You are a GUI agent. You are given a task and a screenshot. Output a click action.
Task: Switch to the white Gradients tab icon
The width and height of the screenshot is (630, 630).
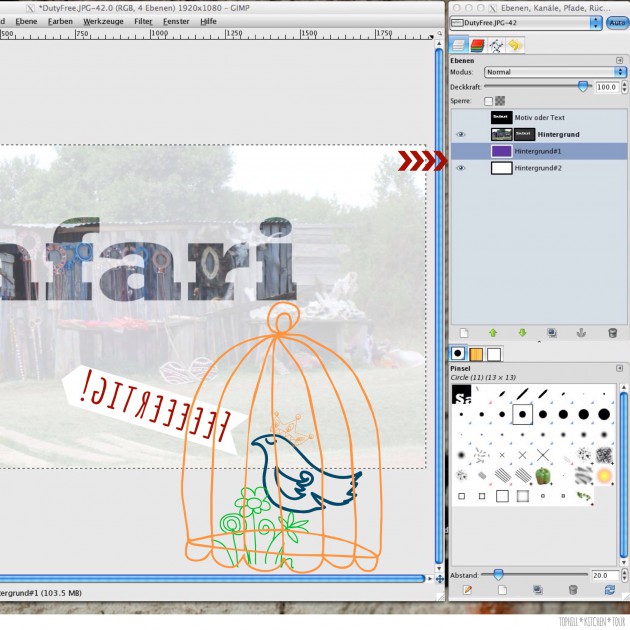[494, 354]
